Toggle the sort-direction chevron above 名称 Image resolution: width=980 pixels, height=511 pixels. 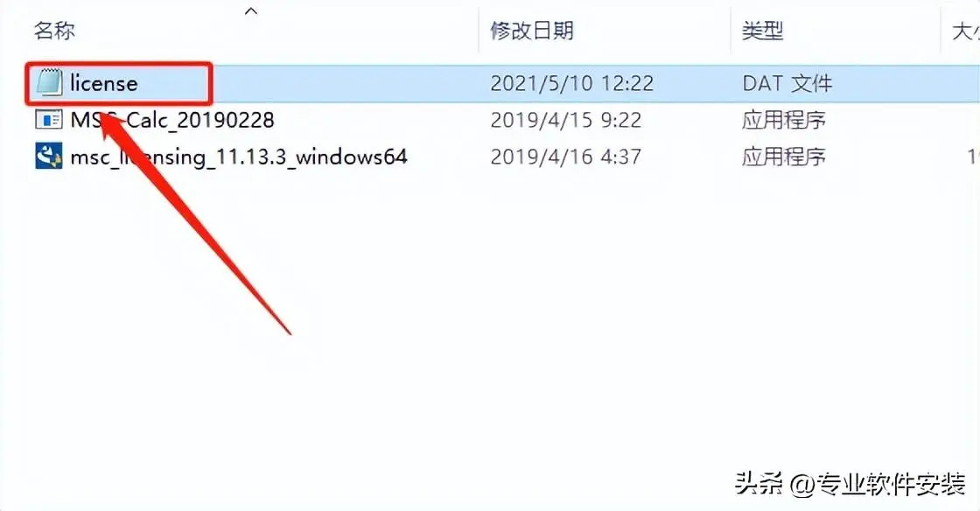251,10
